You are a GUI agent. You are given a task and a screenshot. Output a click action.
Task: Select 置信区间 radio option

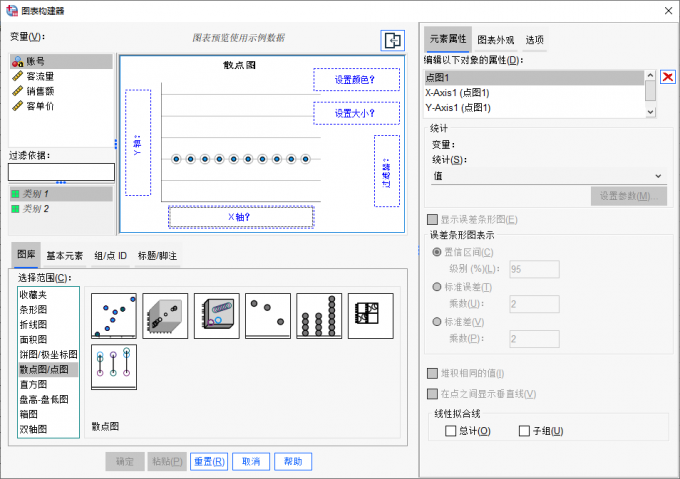coord(437,252)
